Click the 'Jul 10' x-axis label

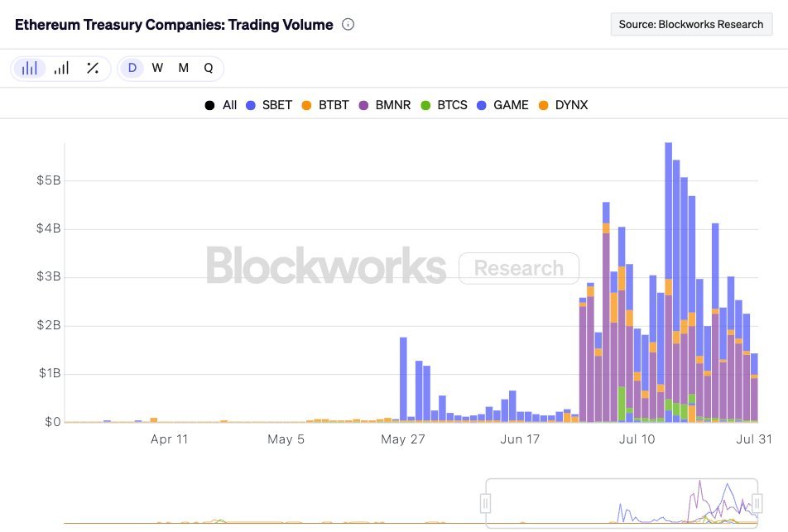click(637, 439)
